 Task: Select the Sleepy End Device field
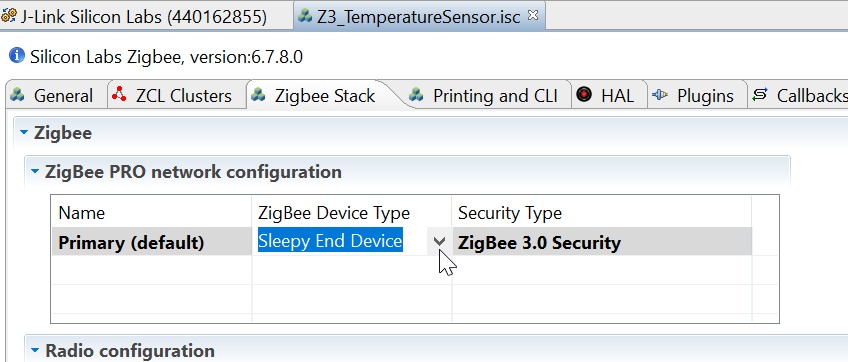coord(330,241)
